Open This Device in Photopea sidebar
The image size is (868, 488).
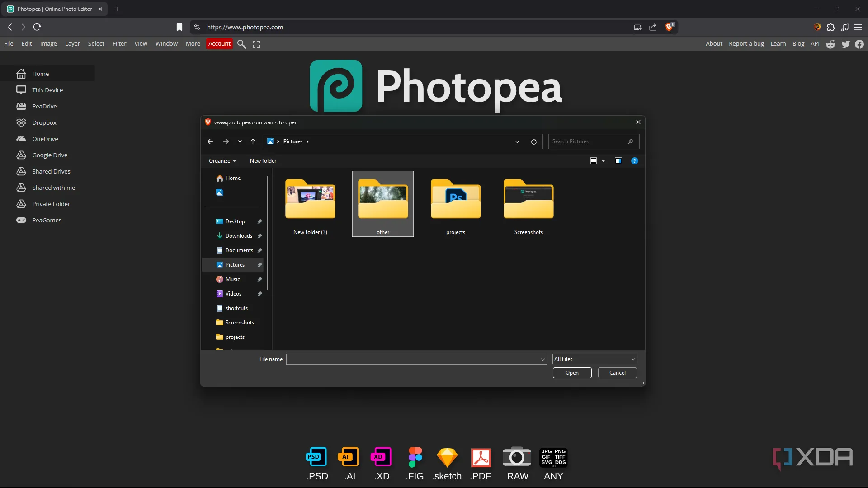click(47, 90)
